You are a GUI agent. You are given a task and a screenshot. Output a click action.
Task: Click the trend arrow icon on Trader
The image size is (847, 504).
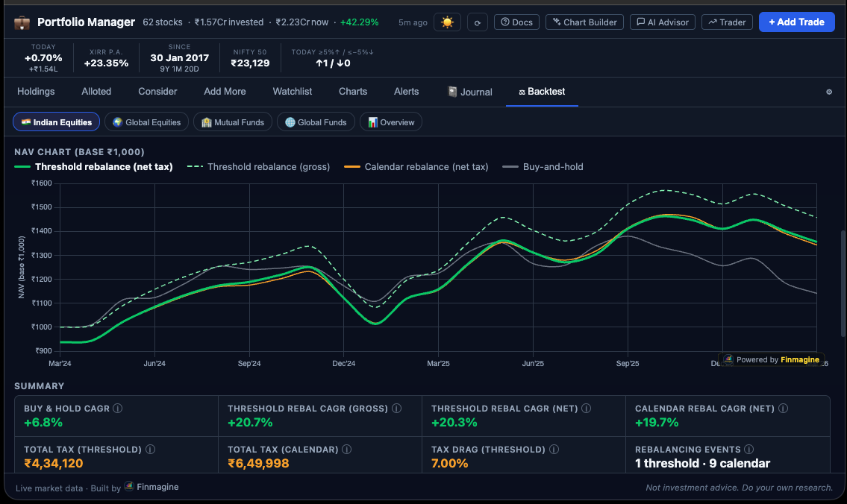pyautogui.click(x=714, y=22)
